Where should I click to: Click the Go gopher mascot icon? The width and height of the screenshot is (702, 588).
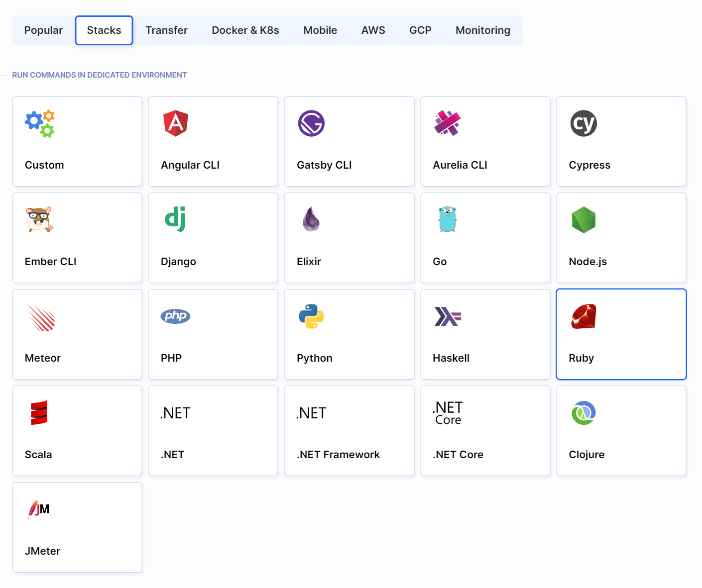[x=447, y=219]
